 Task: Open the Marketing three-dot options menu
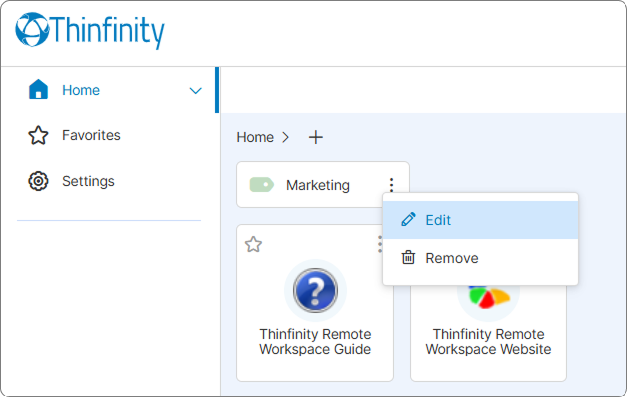pos(391,184)
